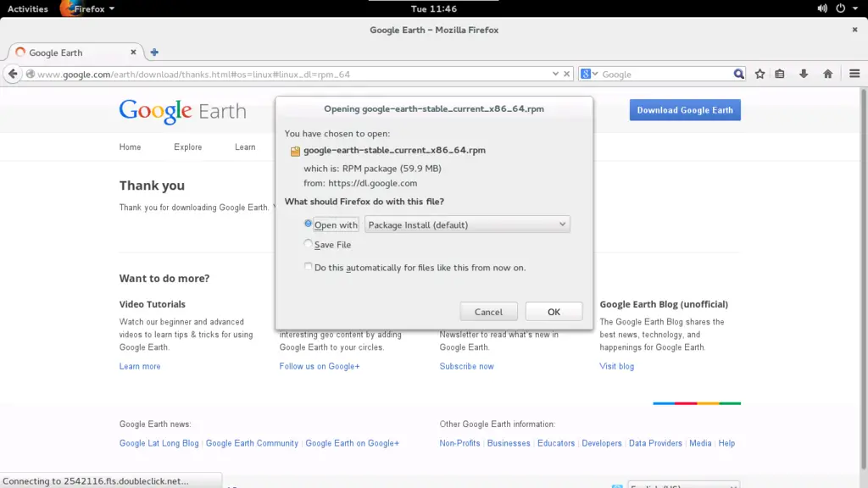Viewport: 868px width, 488px height.
Task: Go to Firefox home icon
Action: pyautogui.click(x=828, y=74)
